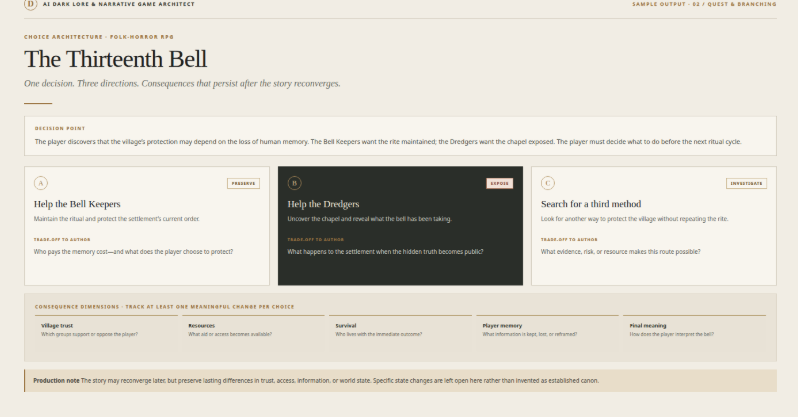Click the Consequence Dimensions heading

(x=164, y=307)
